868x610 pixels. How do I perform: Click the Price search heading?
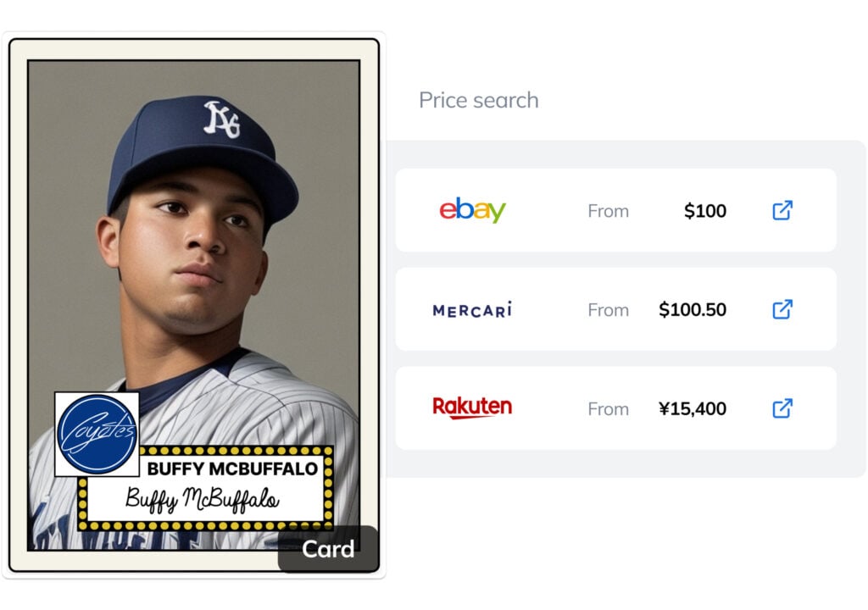tap(479, 100)
